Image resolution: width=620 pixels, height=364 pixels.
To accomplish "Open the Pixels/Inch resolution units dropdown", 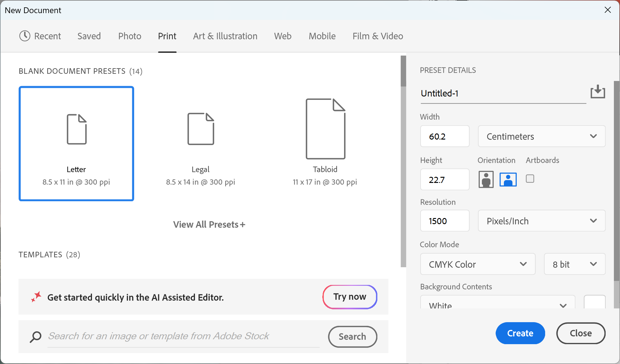I will [541, 221].
